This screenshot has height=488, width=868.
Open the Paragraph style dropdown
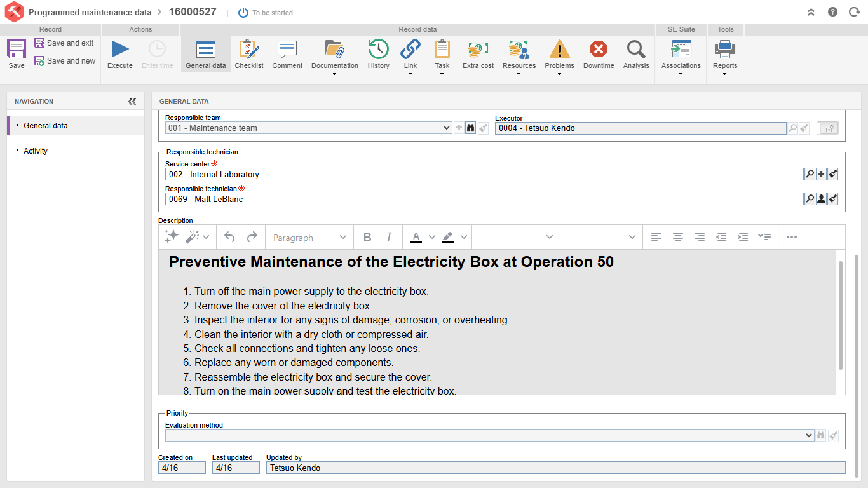(309, 237)
